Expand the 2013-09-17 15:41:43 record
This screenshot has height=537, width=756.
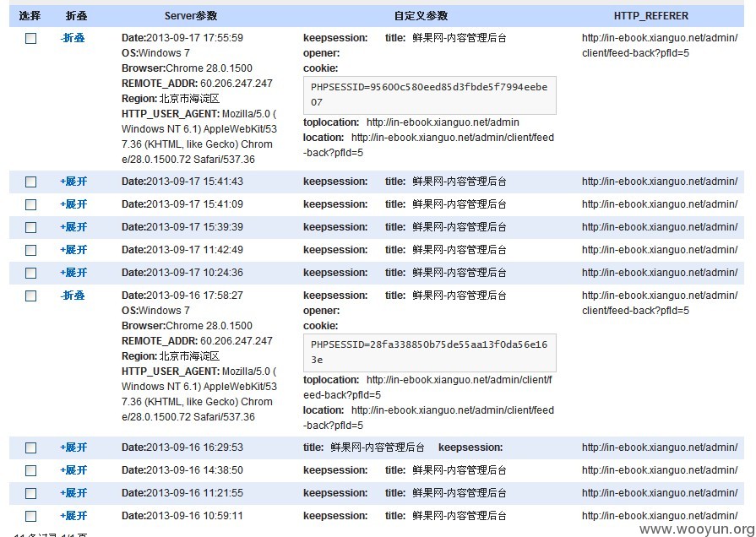(x=73, y=182)
